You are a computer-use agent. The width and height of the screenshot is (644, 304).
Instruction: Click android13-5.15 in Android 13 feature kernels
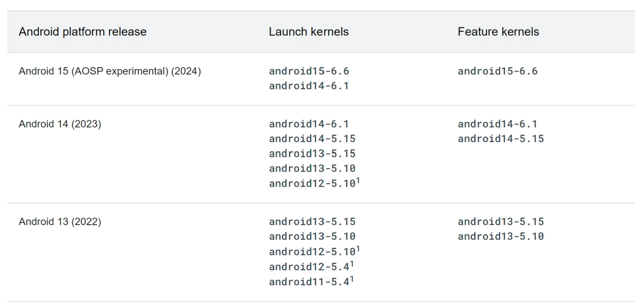point(501,222)
